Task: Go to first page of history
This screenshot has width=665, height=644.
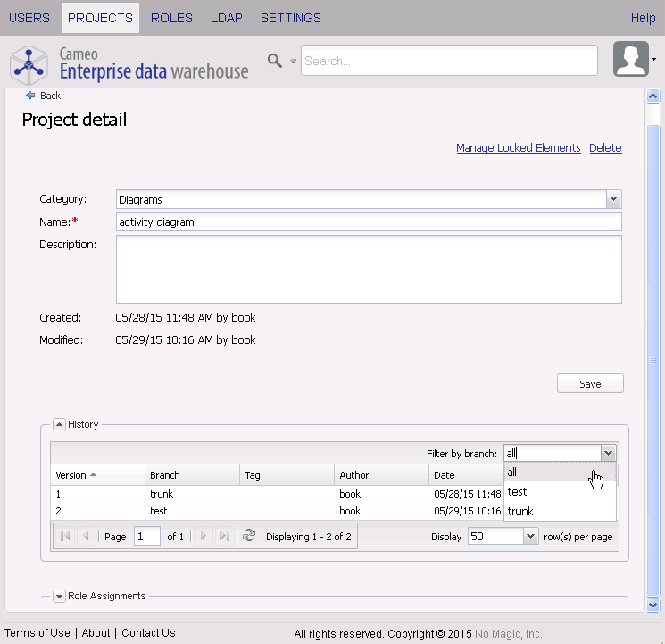Action: click(x=65, y=536)
